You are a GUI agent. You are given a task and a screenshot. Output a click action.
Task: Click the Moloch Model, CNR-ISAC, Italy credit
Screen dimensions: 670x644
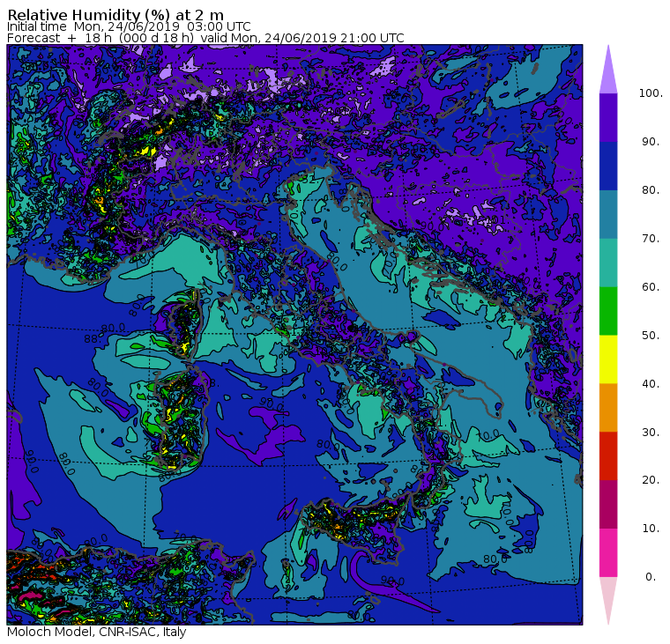point(97,632)
